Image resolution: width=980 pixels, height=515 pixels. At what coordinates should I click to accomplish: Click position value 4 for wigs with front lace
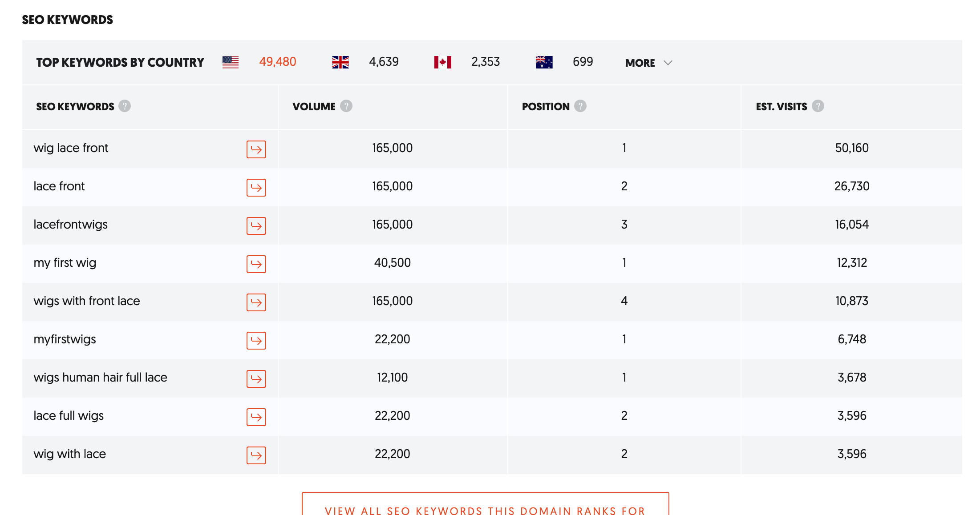click(x=624, y=301)
